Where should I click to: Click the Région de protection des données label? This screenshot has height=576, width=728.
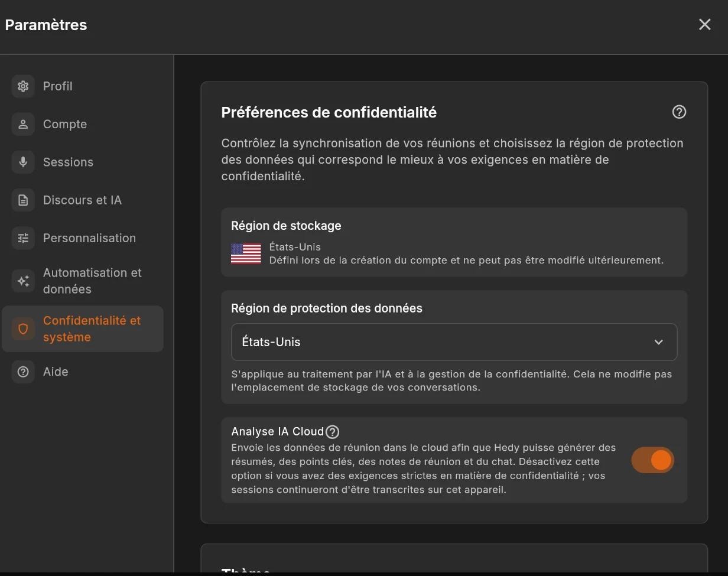tap(327, 308)
